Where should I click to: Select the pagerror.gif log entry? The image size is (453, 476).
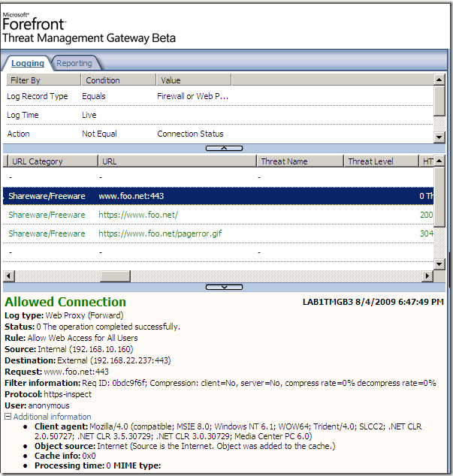[218, 233]
